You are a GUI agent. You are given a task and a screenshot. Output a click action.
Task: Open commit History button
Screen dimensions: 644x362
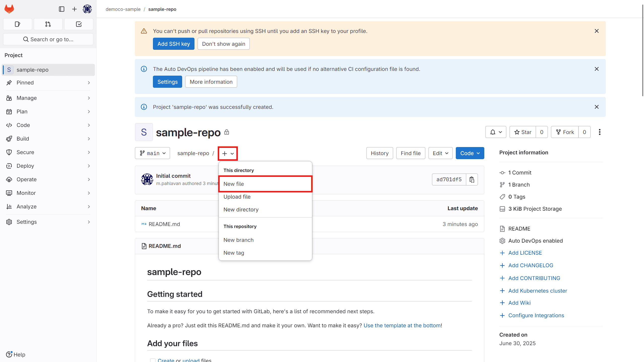coord(380,153)
